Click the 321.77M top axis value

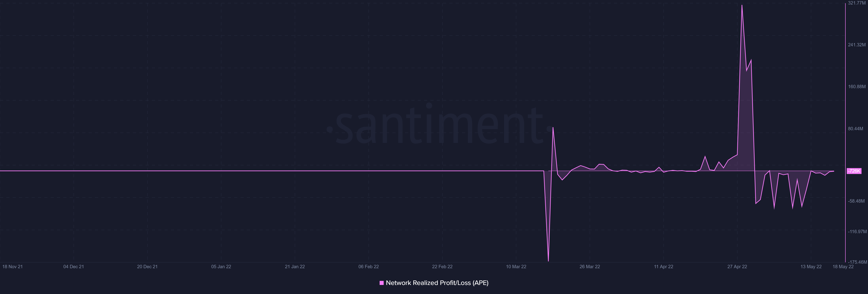pyautogui.click(x=856, y=3)
